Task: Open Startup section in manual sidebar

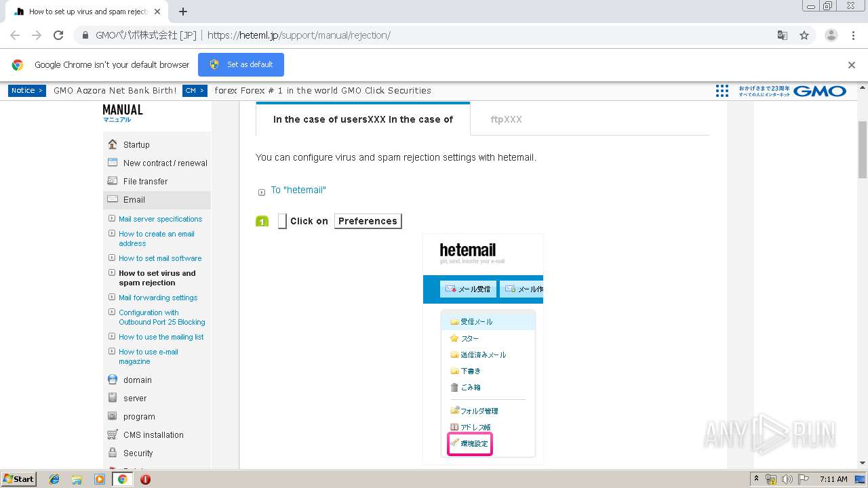Action: coord(136,144)
